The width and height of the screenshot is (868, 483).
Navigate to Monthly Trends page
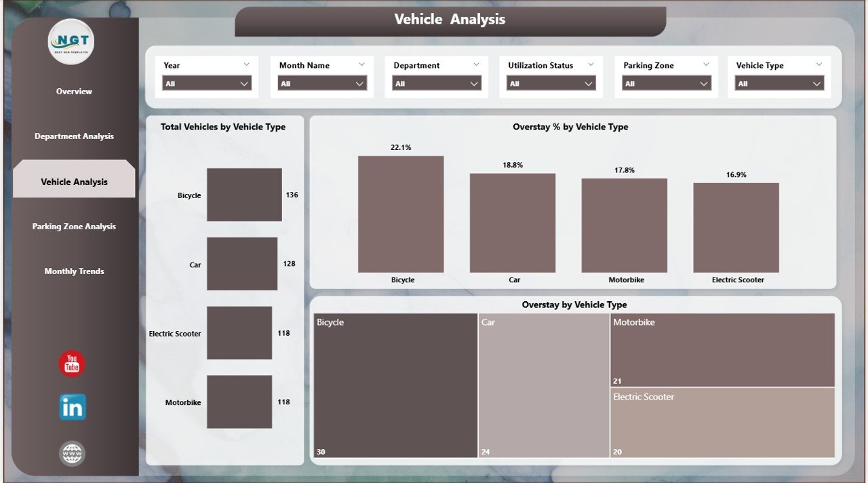tap(74, 271)
